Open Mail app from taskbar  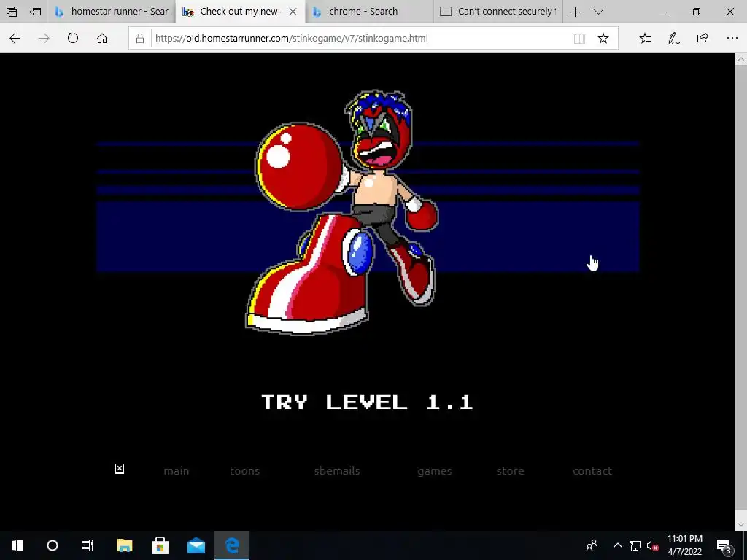point(196,545)
